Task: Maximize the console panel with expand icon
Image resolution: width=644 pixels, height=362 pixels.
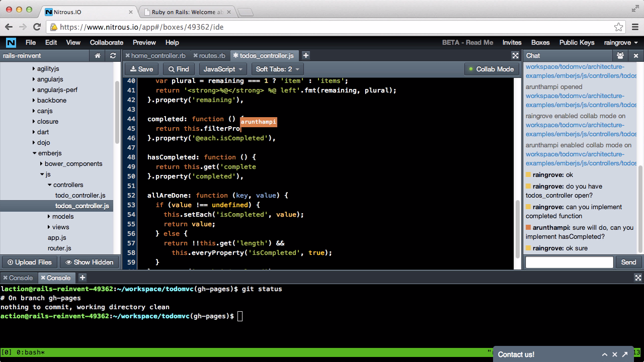Action: pyautogui.click(x=638, y=278)
